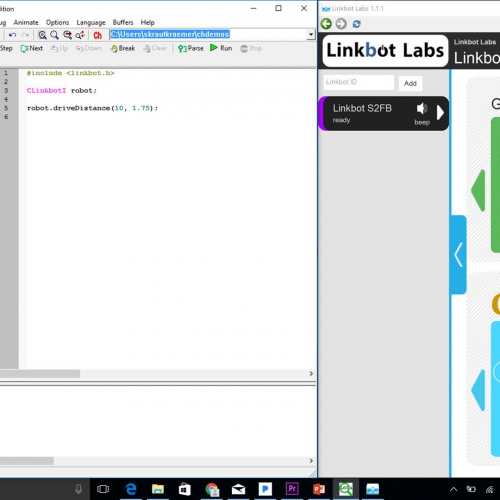Expand Linkbot S2FB with the white arrow
The image size is (500, 500).
[440, 113]
